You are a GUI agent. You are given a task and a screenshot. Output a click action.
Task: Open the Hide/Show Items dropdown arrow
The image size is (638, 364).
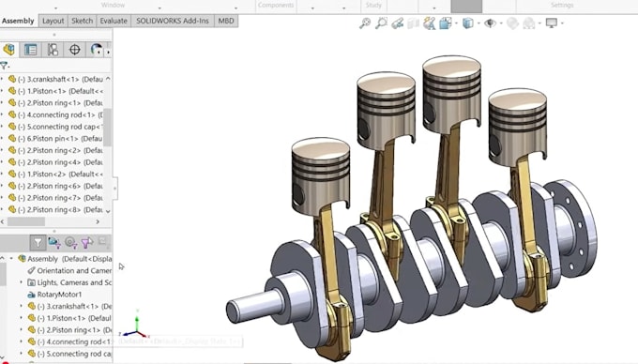click(x=501, y=23)
